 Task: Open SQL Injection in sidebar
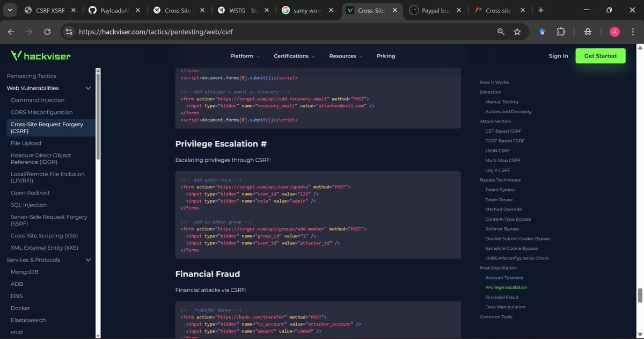click(x=28, y=205)
